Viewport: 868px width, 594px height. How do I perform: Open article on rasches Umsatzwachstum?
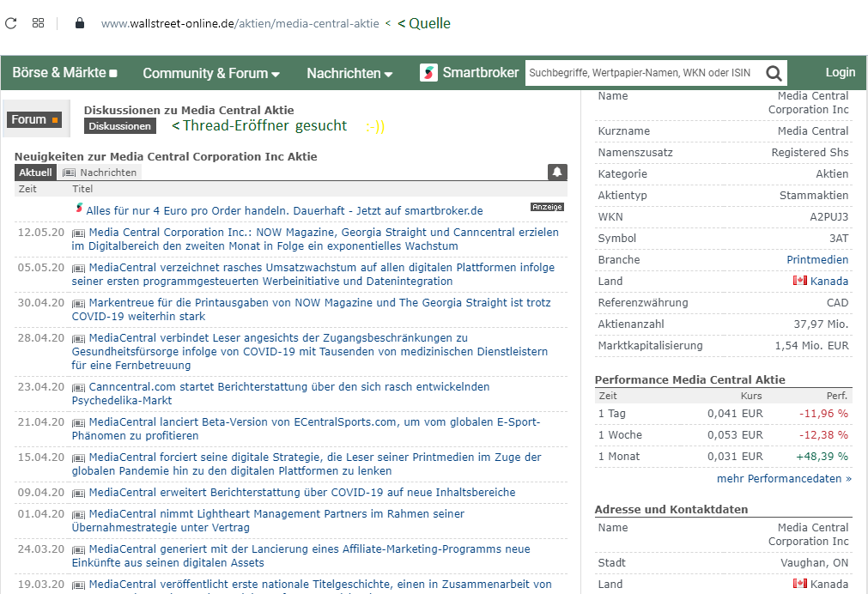(x=313, y=274)
